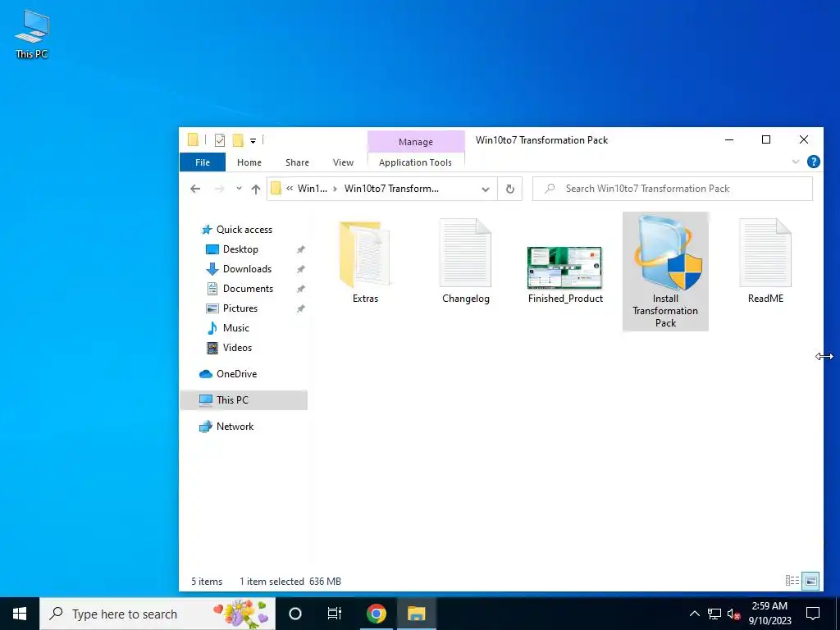This screenshot has height=630, width=840.
Task: Open Downloads in navigation pane
Action: [247, 269]
